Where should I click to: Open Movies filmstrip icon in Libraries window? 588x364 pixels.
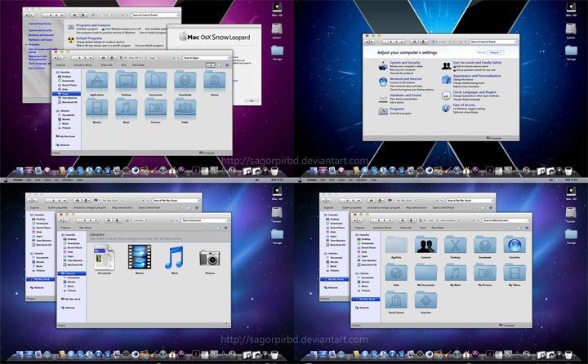tap(140, 257)
